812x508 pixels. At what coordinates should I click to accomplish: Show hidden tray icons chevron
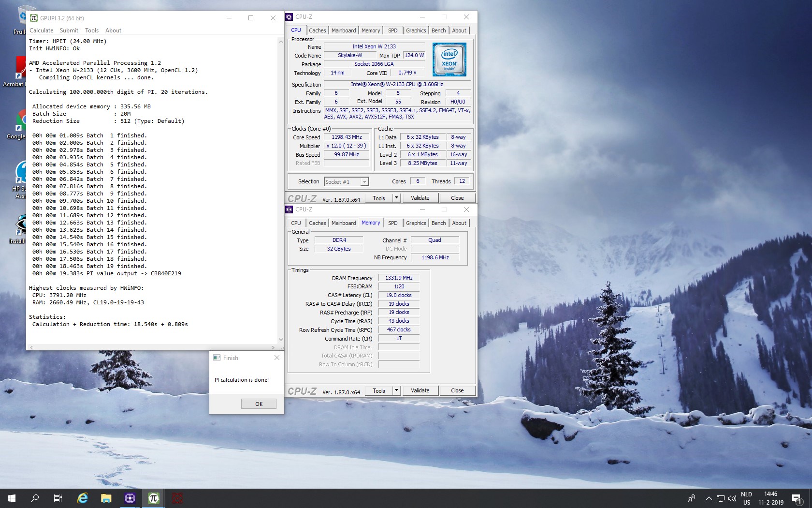pyautogui.click(x=709, y=498)
